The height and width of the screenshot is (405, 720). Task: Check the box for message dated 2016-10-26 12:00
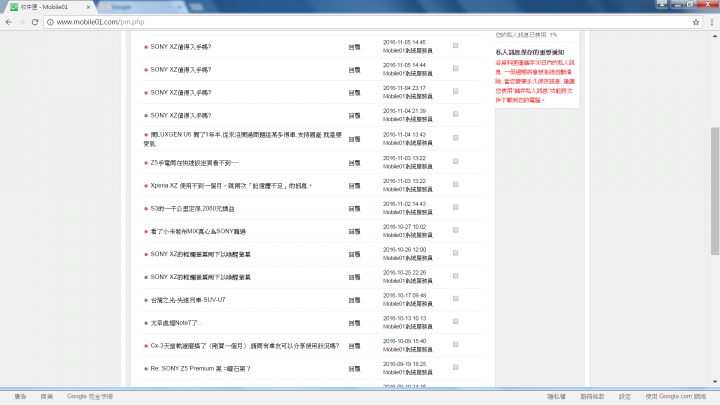[x=456, y=253]
